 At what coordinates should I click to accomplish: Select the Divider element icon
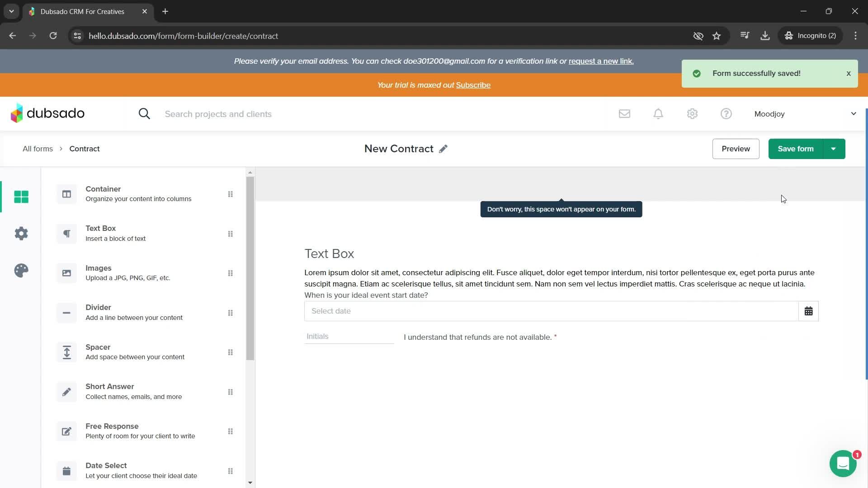pos(66,313)
